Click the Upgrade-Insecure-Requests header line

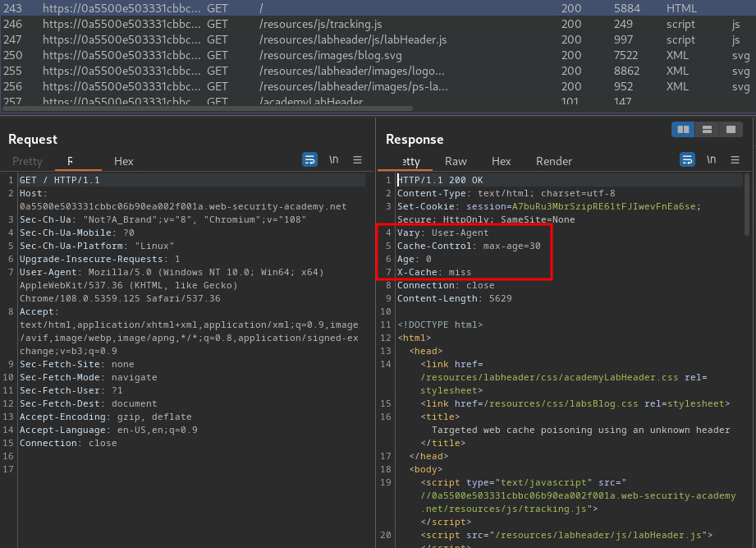tap(100, 259)
